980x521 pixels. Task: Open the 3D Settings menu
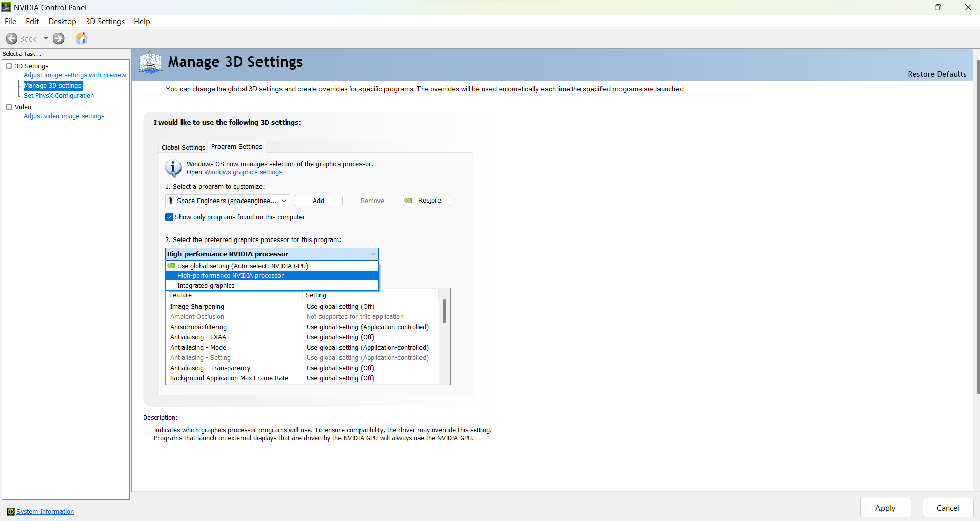105,22
